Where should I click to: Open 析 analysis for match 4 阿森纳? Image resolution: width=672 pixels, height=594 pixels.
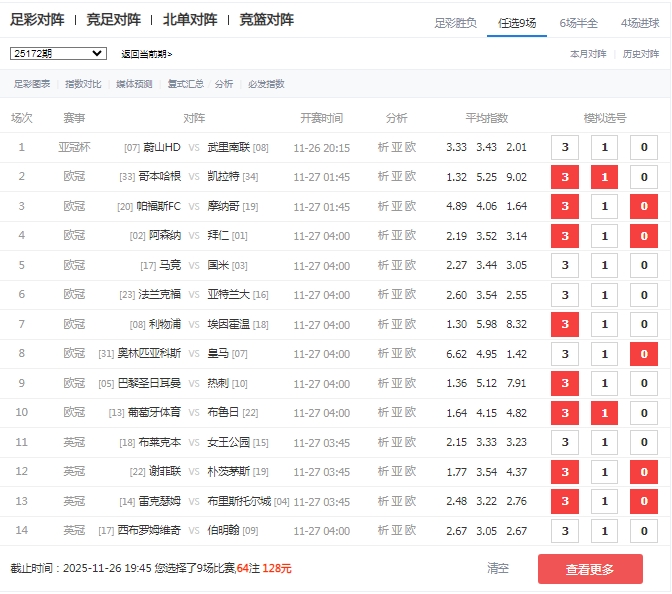click(x=382, y=236)
